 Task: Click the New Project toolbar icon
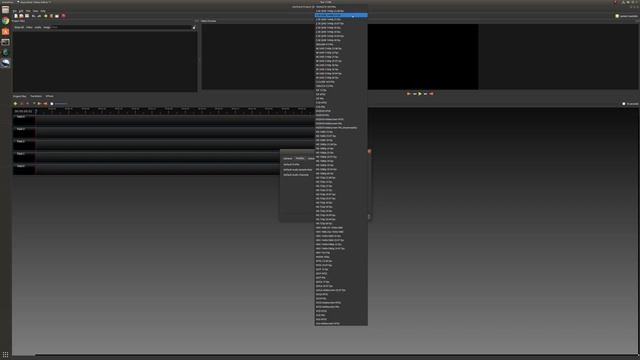pos(16,16)
